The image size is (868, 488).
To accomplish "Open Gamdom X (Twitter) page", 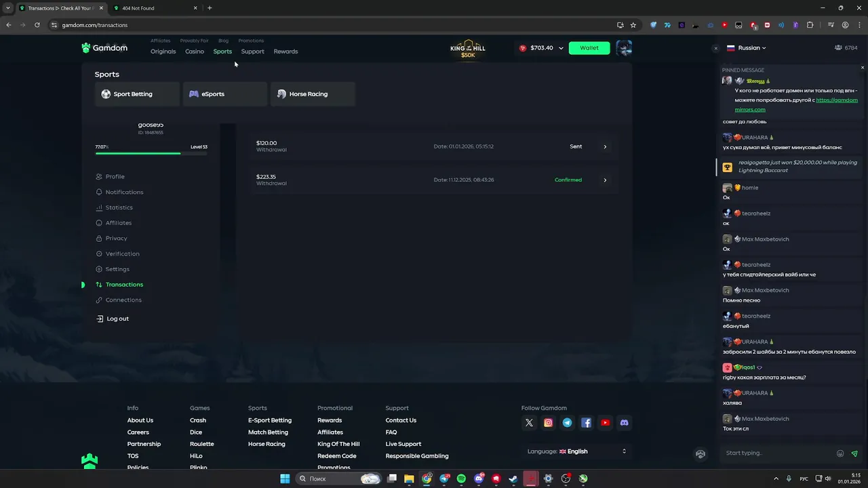I will (x=529, y=423).
